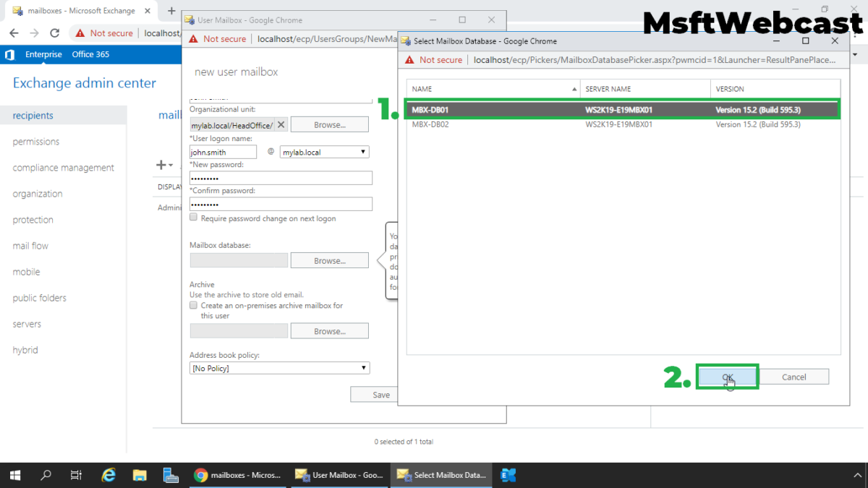Open Server Manager from the taskbar

point(171,475)
